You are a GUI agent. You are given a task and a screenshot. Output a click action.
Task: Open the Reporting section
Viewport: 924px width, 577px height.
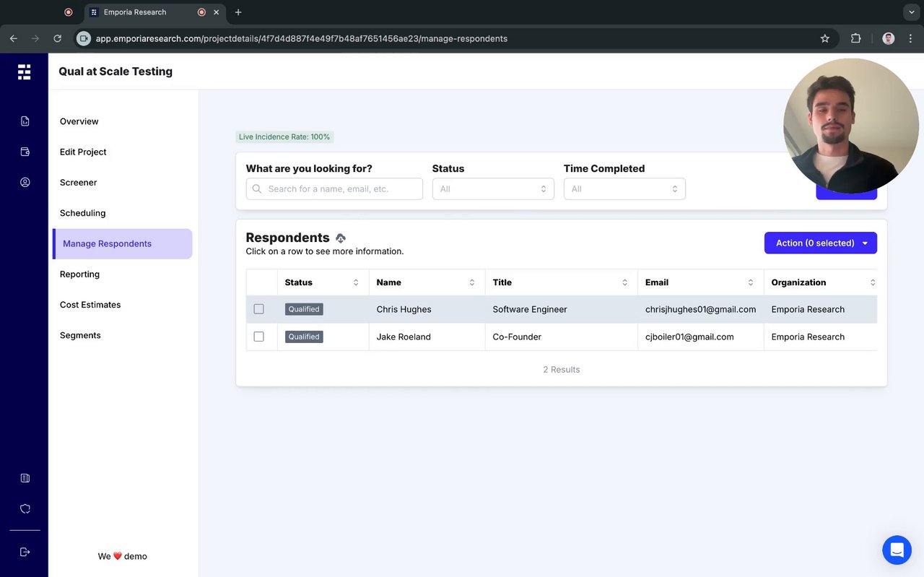(x=80, y=274)
